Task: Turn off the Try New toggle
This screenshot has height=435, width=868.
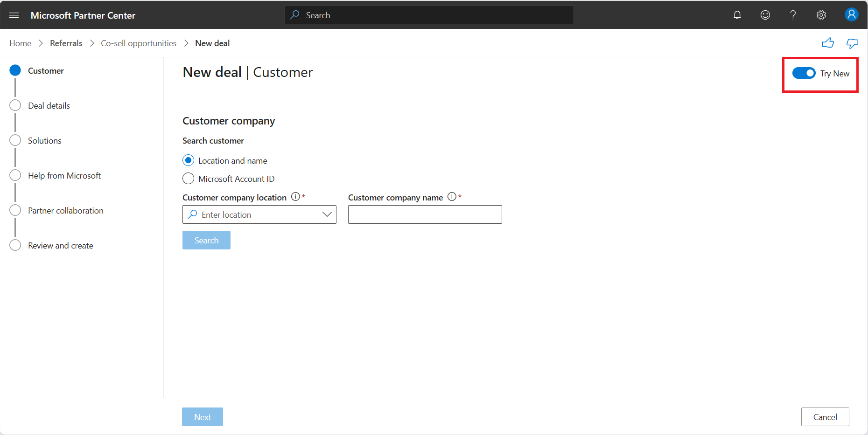Action: coord(804,73)
